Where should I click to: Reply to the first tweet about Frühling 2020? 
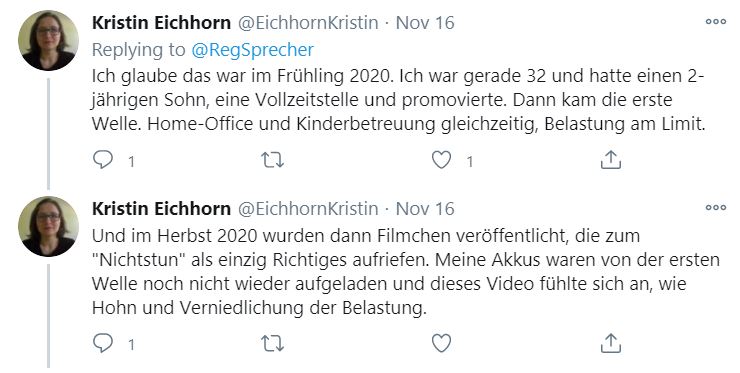[103, 160]
